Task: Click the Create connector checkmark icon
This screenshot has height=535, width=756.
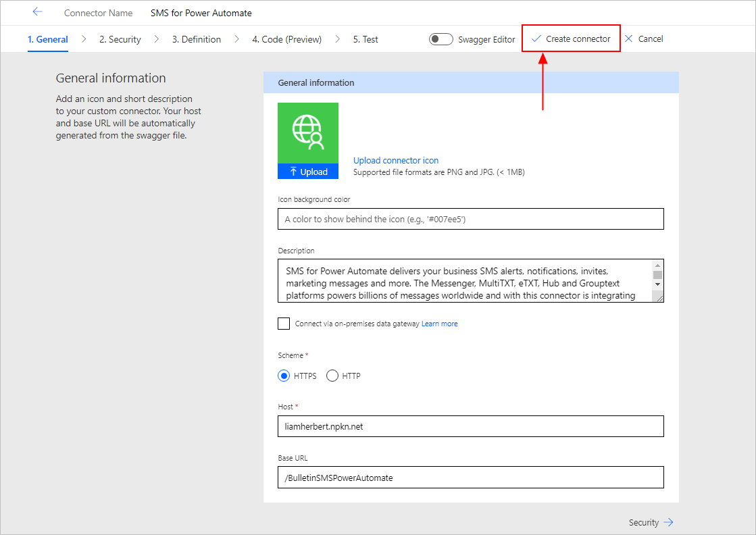Action: pos(536,39)
